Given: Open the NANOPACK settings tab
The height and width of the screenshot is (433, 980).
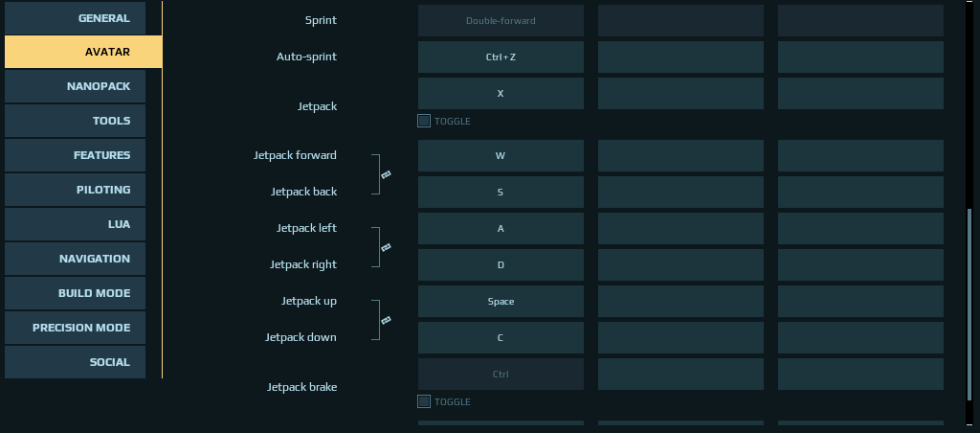Looking at the screenshot, I should click(75, 86).
